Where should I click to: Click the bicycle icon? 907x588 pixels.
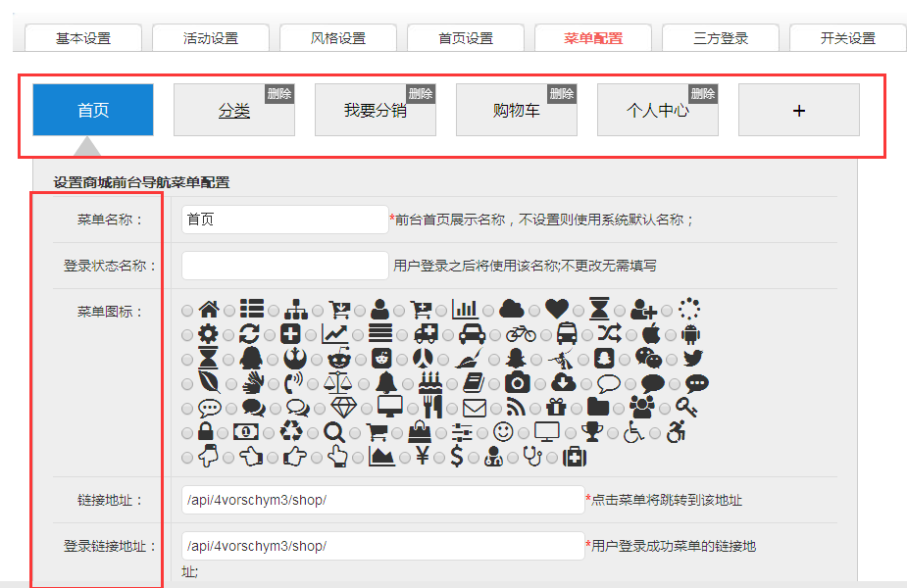click(x=521, y=334)
